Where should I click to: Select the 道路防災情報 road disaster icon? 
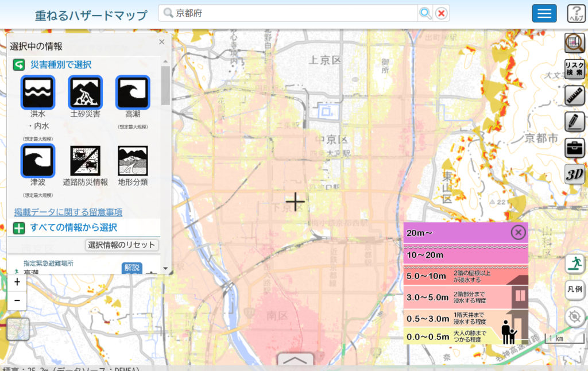[85, 160]
